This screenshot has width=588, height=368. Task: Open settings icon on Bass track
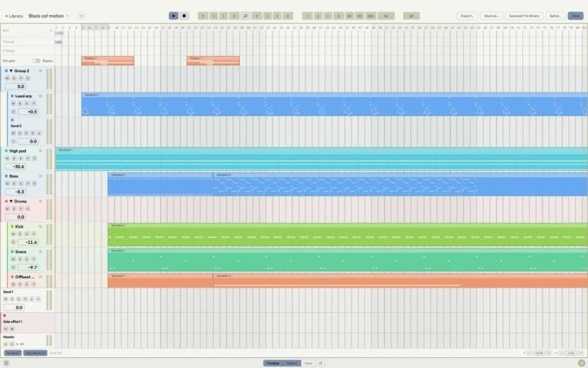click(41, 176)
